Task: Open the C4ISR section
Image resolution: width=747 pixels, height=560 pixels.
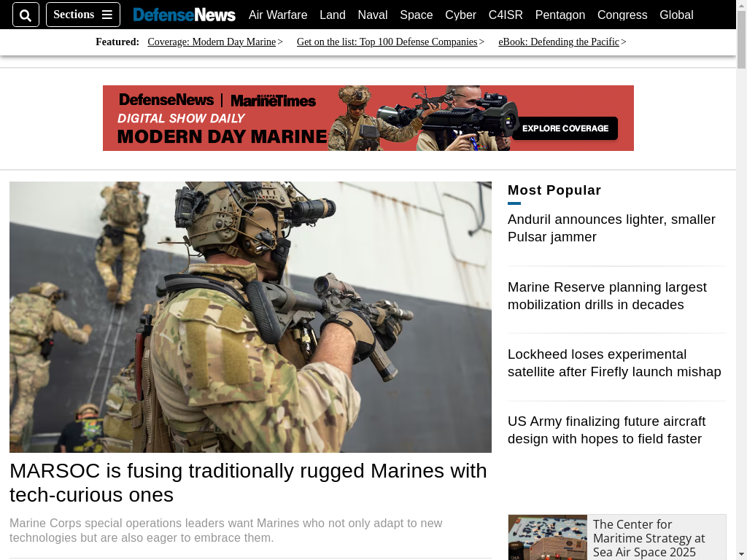Action: pos(506,15)
